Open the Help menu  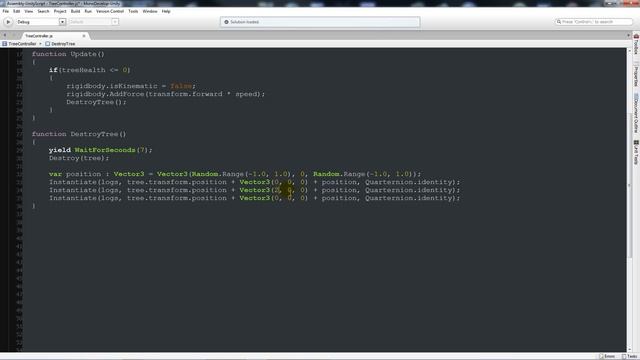click(166, 11)
